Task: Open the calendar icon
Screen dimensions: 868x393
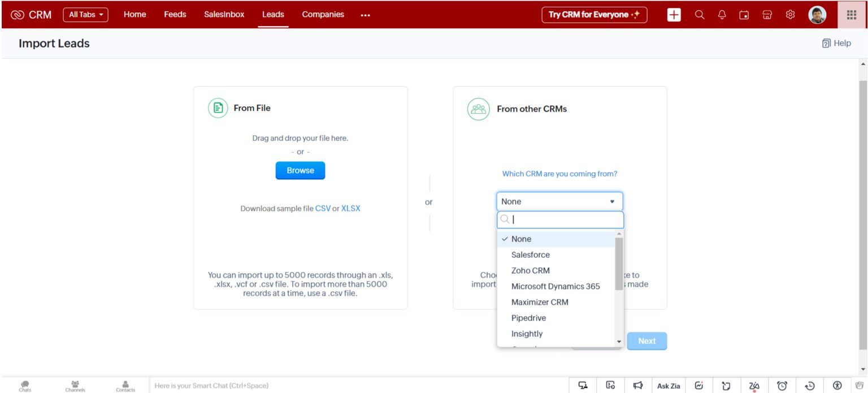Action: pos(744,14)
